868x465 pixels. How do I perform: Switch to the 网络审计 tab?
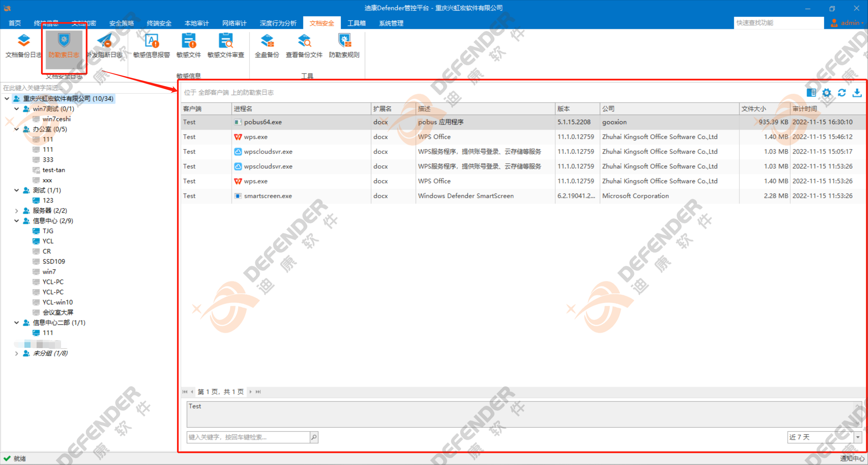coord(234,23)
